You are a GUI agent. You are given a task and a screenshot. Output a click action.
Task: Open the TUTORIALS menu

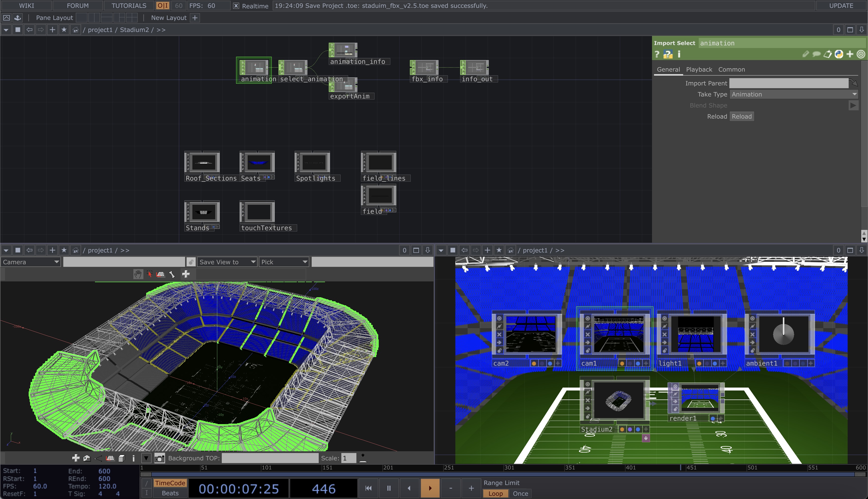(128, 6)
